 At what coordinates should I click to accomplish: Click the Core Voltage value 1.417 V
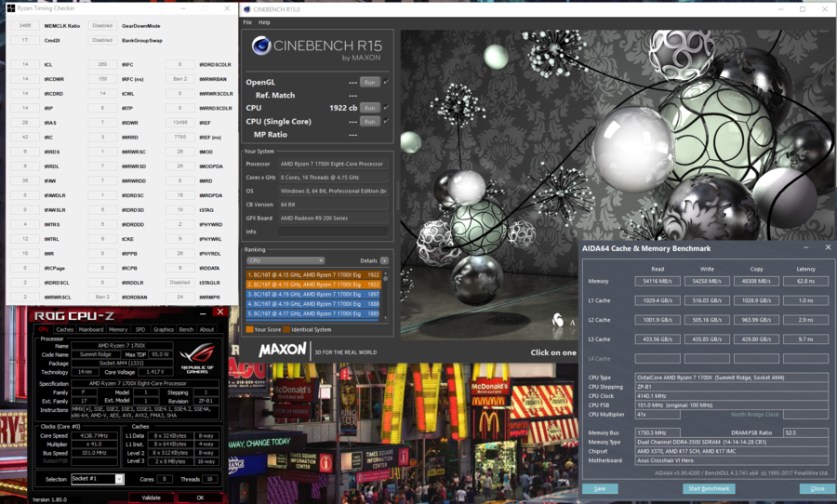(154, 372)
